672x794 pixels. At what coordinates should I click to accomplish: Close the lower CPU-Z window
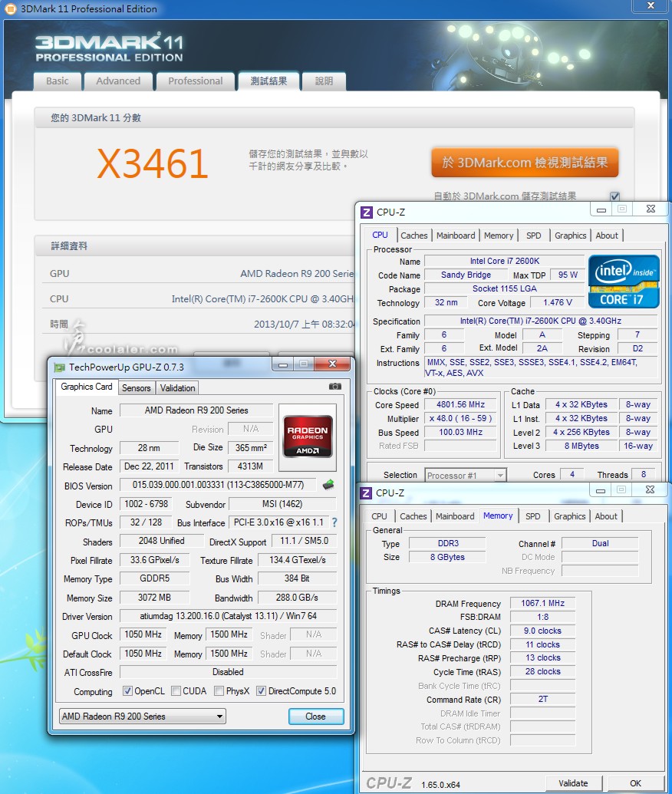pyautogui.click(x=651, y=489)
